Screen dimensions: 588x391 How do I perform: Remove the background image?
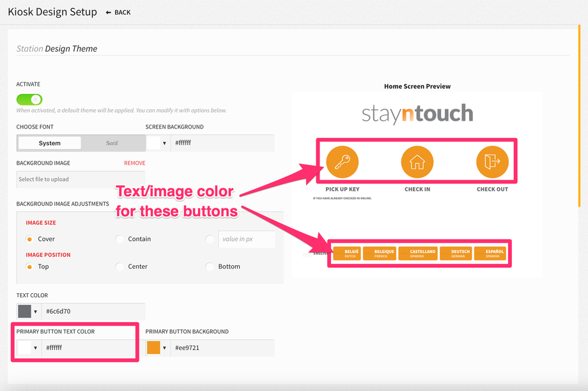coord(135,163)
